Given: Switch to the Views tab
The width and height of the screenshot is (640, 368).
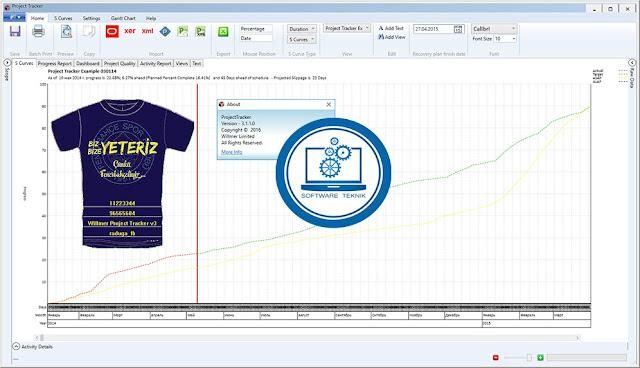Looking at the screenshot, I should tap(182, 64).
